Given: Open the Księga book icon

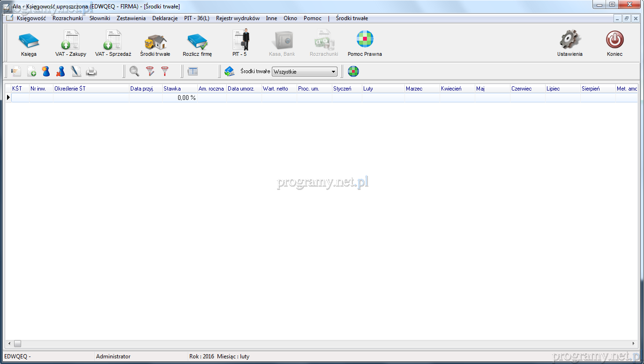Looking at the screenshot, I should pyautogui.click(x=29, y=42).
